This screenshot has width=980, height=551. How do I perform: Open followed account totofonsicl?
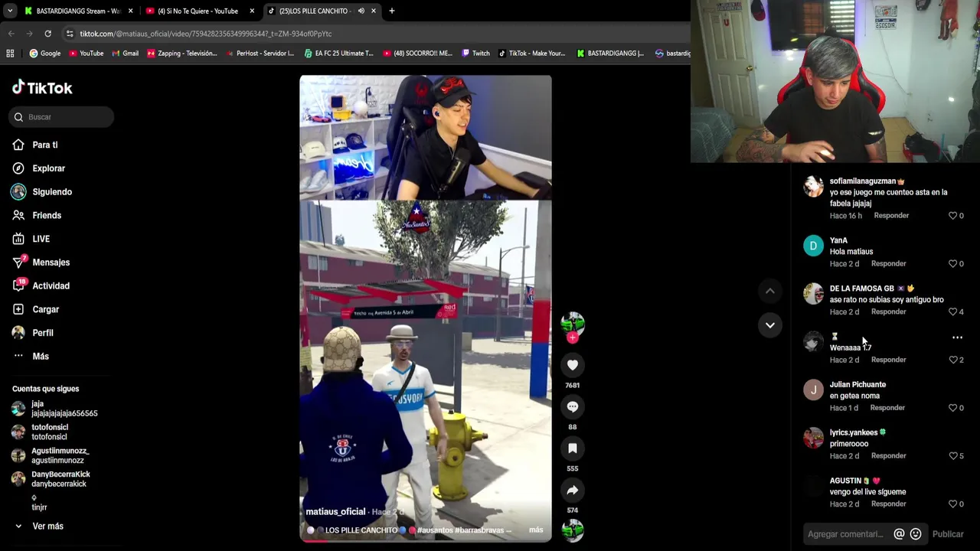click(50, 432)
